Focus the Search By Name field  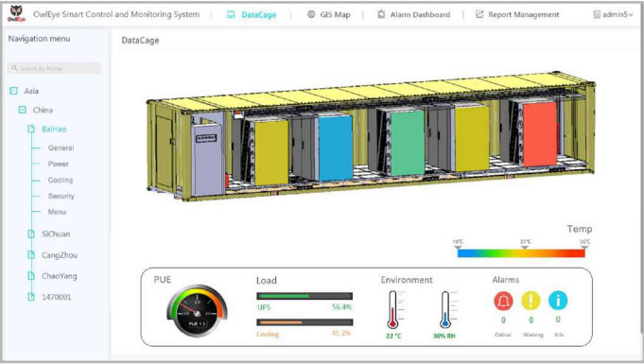point(54,68)
